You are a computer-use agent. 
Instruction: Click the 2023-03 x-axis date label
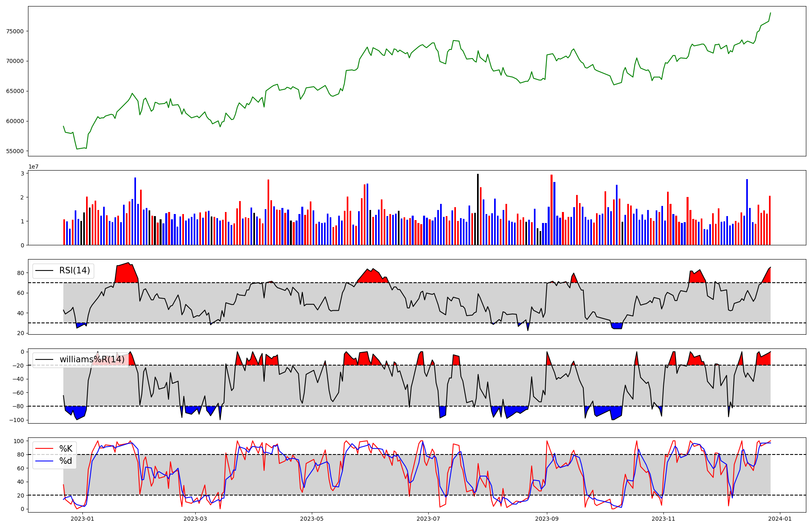pyautogui.click(x=195, y=519)
